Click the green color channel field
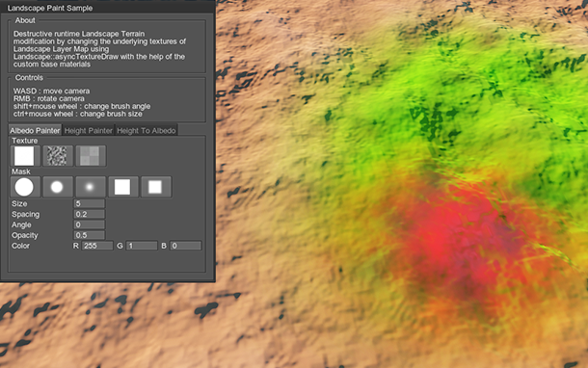 pyautogui.click(x=142, y=246)
